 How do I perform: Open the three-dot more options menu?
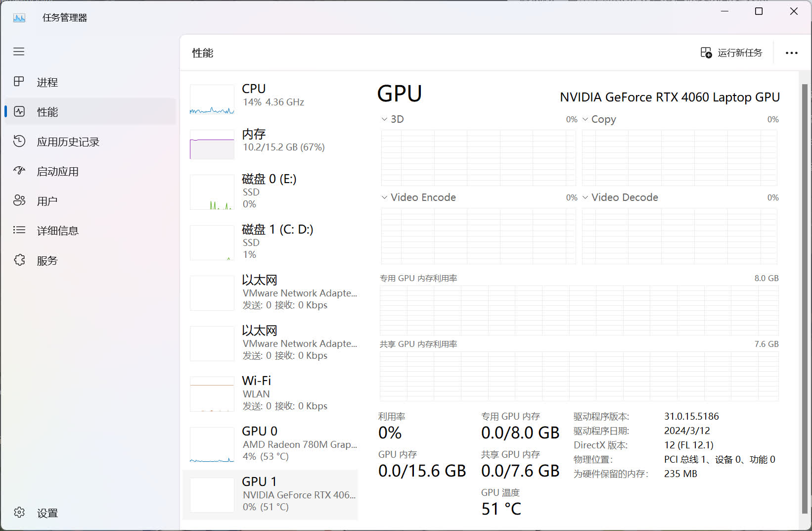[x=791, y=53]
